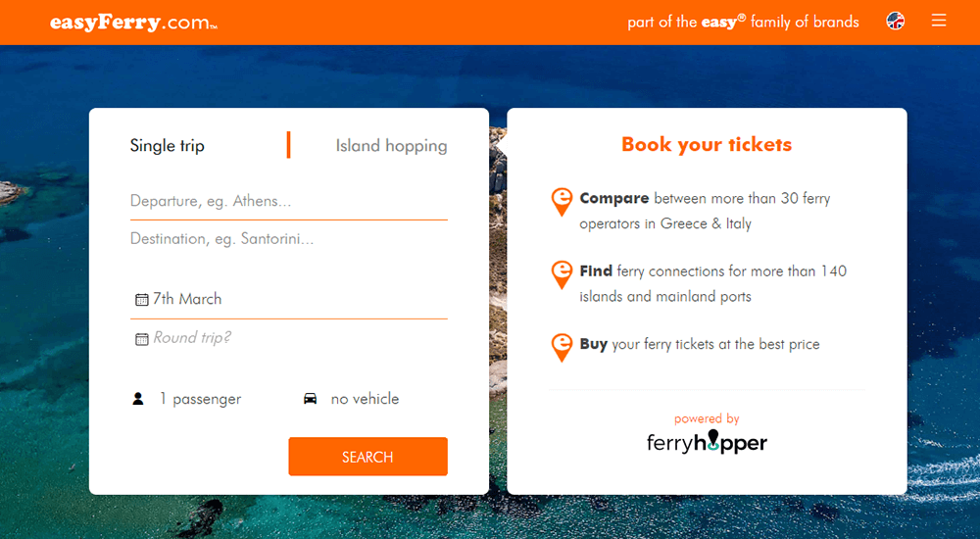Focus the Destination input field
This screenshot has width=980, height=539.
tap(289, 239)
